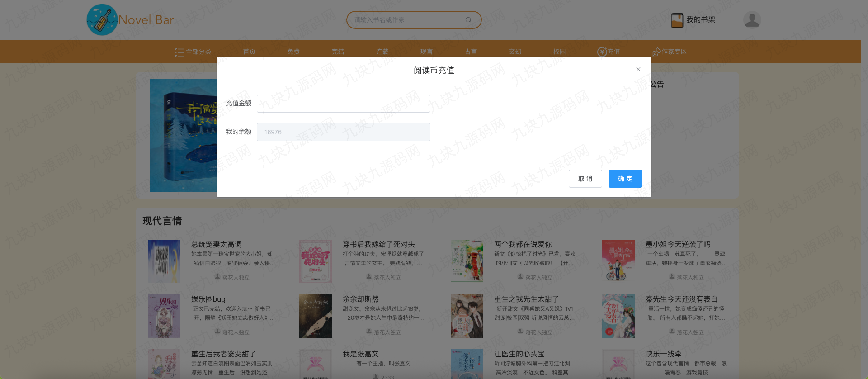
Task: Open the title 穿书后我嫁给了死对头
Action: point(379,245)
